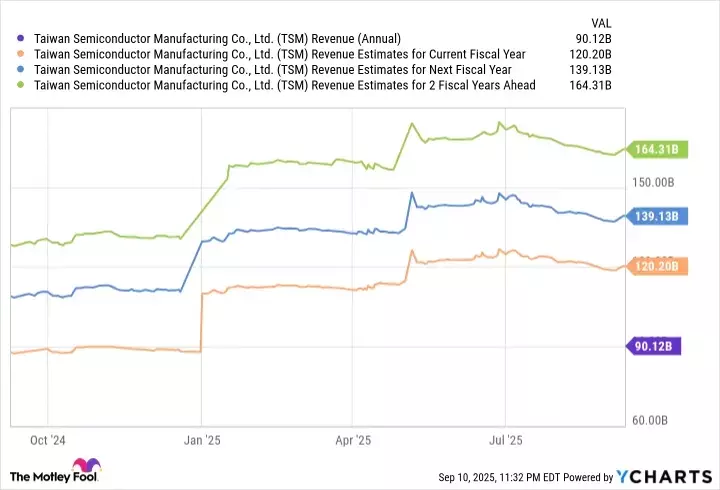Click the blue Next Fiscal Year legend dot
Screen dimensions: 720x490
pos(22,70)
